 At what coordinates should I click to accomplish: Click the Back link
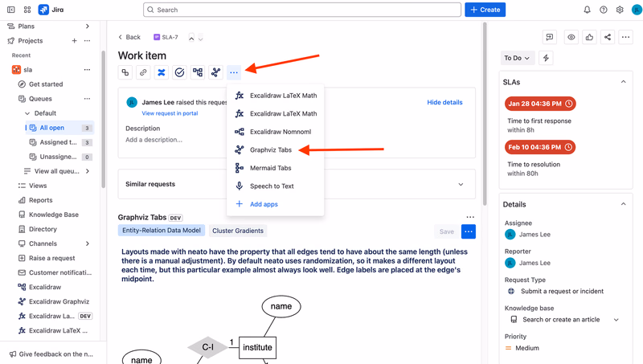click(129, 37)
